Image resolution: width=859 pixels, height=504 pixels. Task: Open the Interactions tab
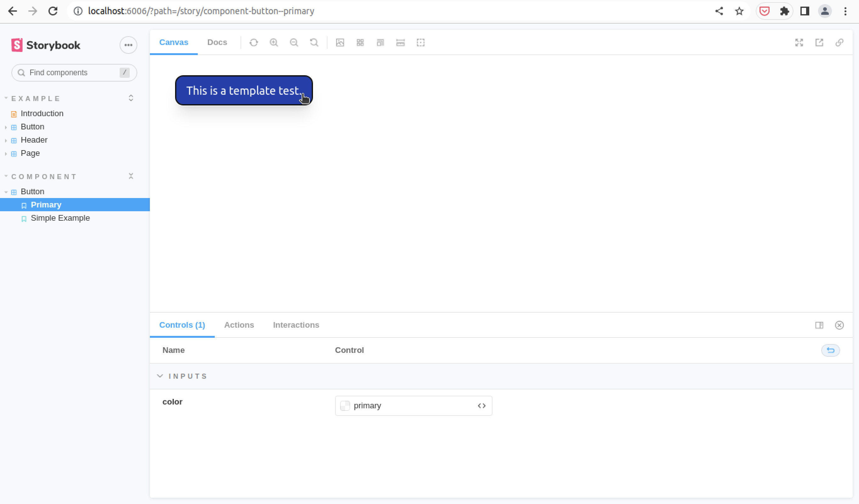coord(296,325)
